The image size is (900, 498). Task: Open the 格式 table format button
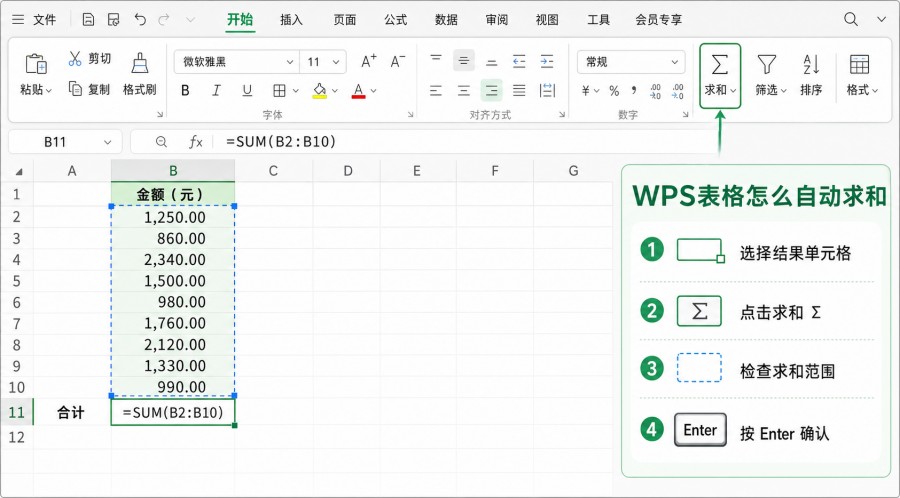click(x=862, y=76)
